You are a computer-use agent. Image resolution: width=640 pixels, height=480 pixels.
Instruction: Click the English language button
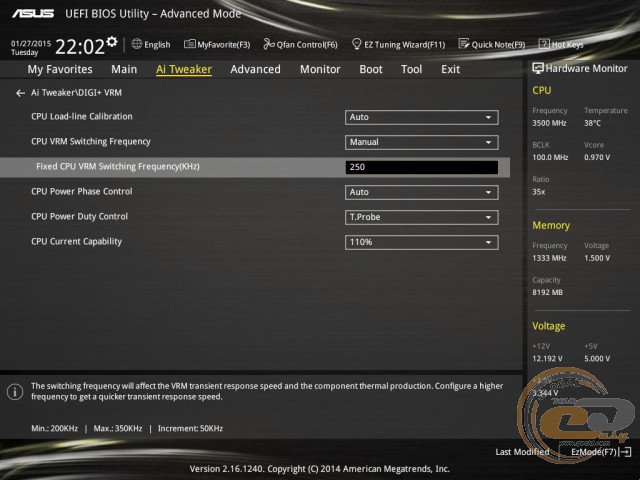151,44
